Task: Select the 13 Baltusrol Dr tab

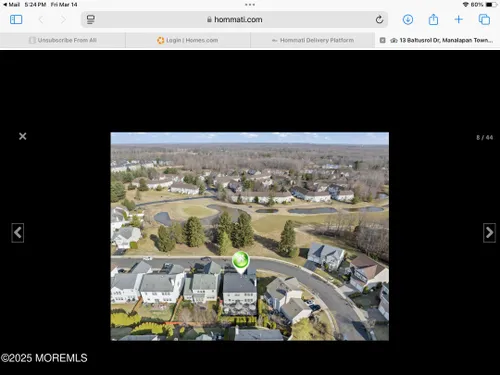Action: 437,40
